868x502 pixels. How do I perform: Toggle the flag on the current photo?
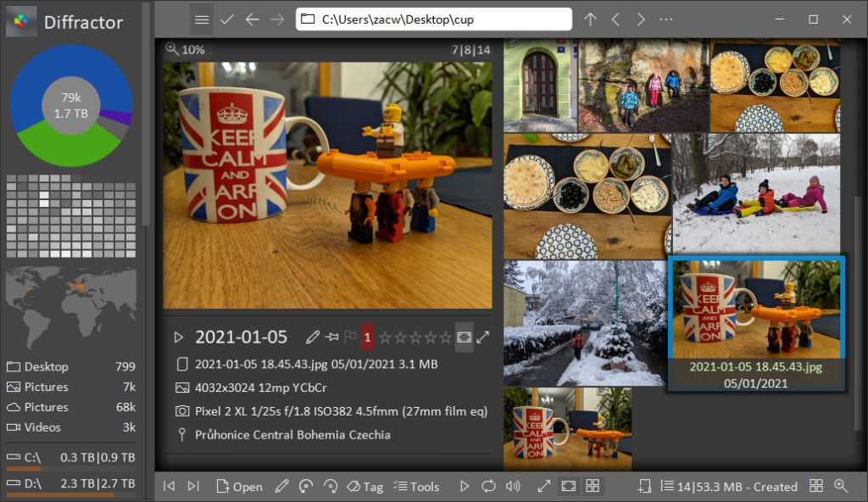pyautogui.click(x=349, y=337)
